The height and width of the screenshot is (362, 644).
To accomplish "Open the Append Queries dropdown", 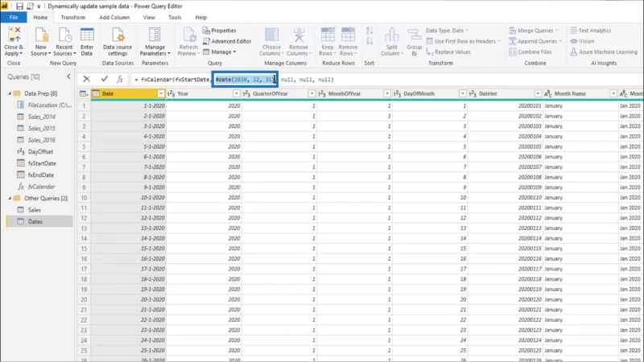I will coord(535,41).
